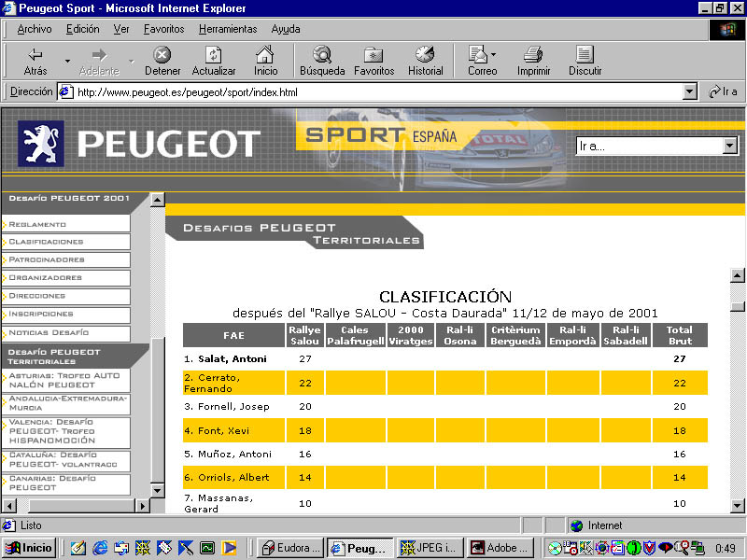Click the quick launch pencil notepad icon
The height and width of the screenshot is (560, 747).
pos(78,548)
